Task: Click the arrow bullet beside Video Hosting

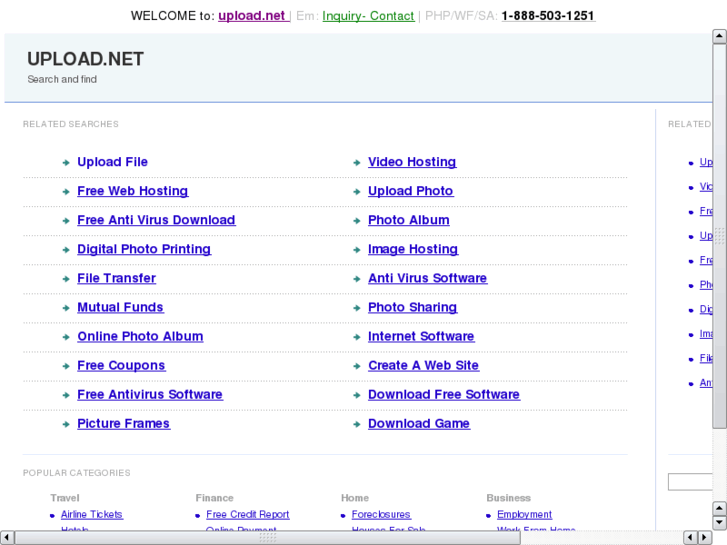Action: click(x=357, y=163)
